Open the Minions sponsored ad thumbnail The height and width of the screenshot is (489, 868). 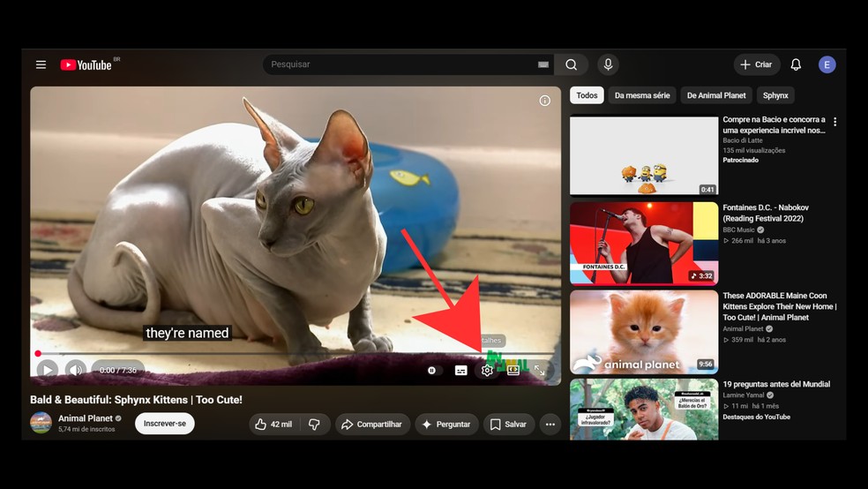(x=644, y=155)
